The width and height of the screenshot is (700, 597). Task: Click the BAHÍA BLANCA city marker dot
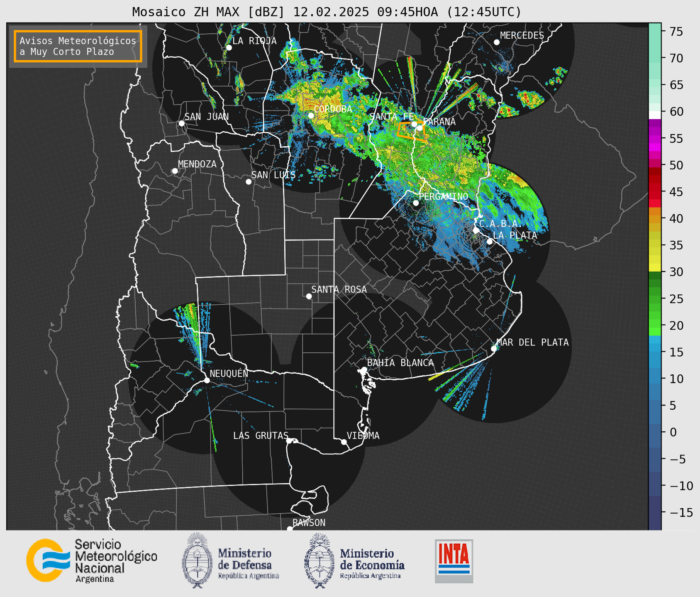click(364, 369)
